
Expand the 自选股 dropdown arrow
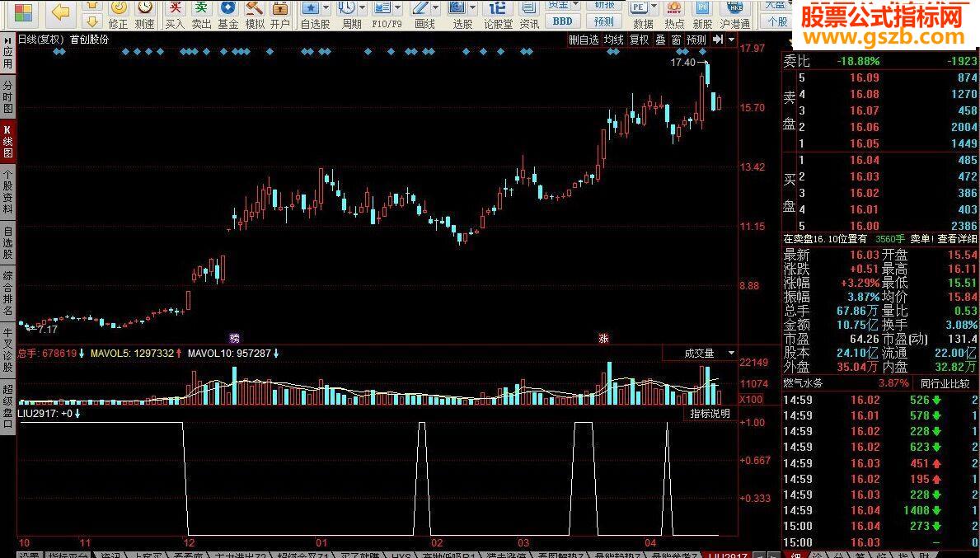326,8
